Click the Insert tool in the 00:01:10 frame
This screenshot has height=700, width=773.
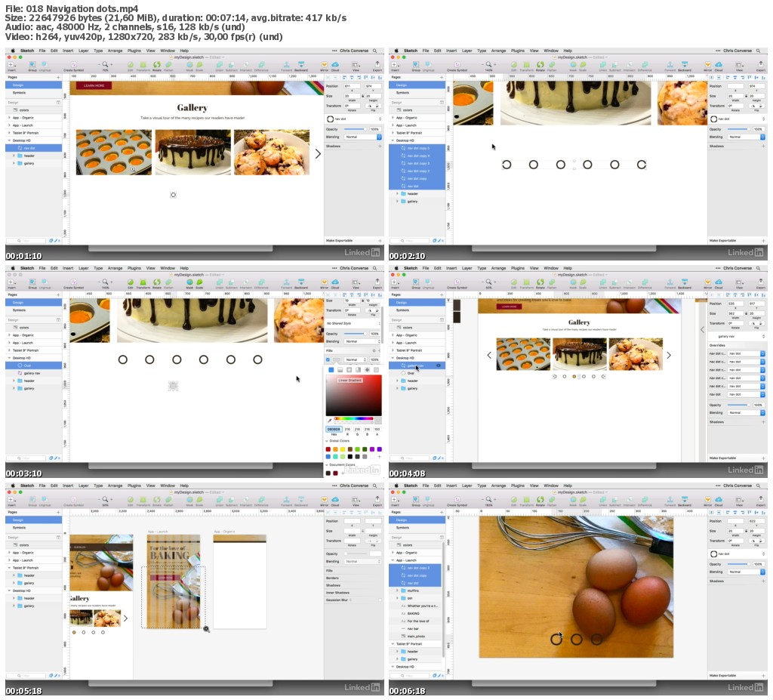[11, 65]
